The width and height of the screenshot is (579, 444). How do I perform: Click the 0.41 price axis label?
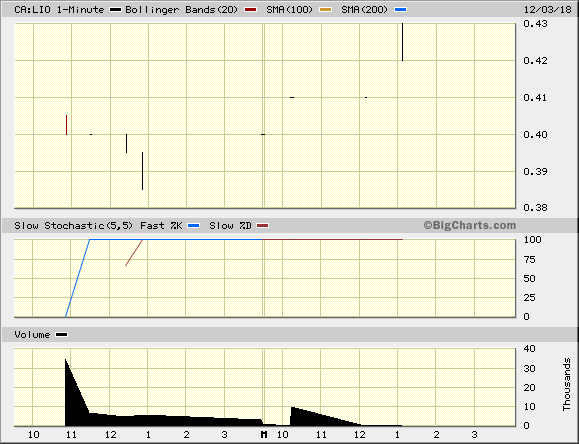[x=535, y=98]
